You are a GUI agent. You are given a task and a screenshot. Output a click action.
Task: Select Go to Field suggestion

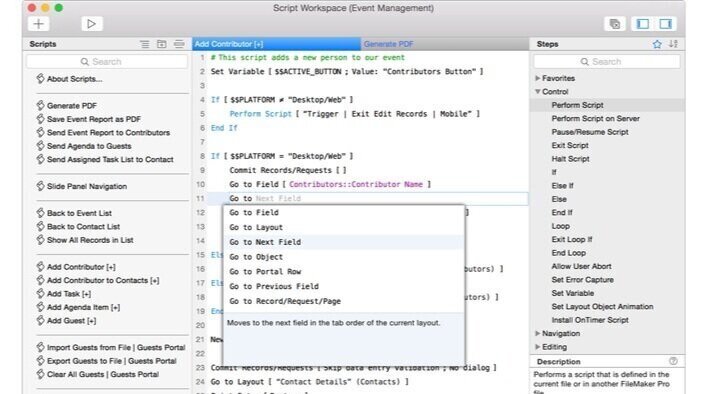pos(343,213)
